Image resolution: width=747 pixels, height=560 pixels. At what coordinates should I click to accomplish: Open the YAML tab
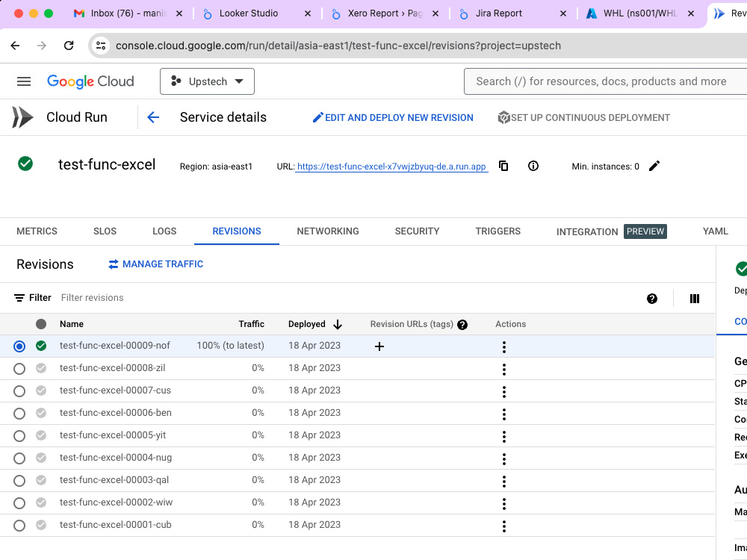[715, 231]
